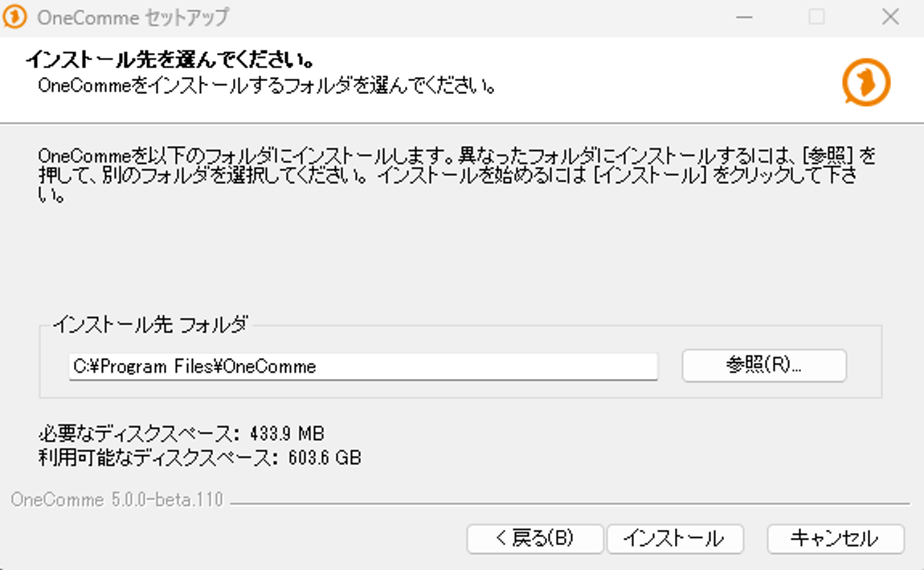Click the 利用可能なディスクスペース label
The image size is (924, 570).
coord(157,458)
